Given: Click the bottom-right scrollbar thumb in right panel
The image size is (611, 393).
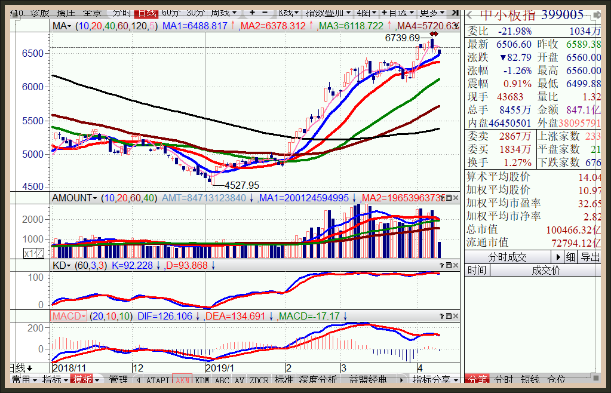Looking at the screenshot, I should pos(596,378).
